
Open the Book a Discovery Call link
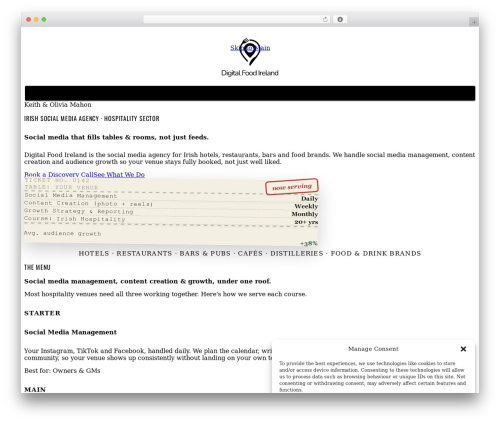(59, 174)
